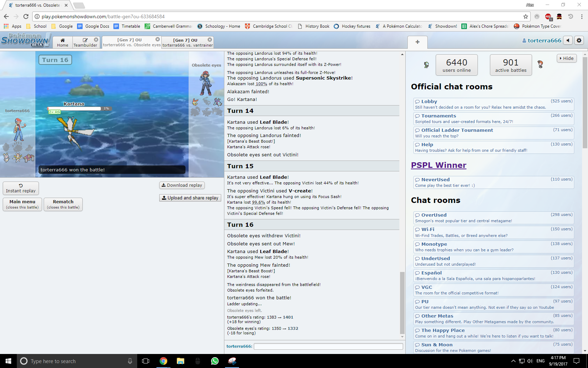Join the NeverUsed chat room
The width and height of the screenshot is (588, 368).
(x=493, y=182)
